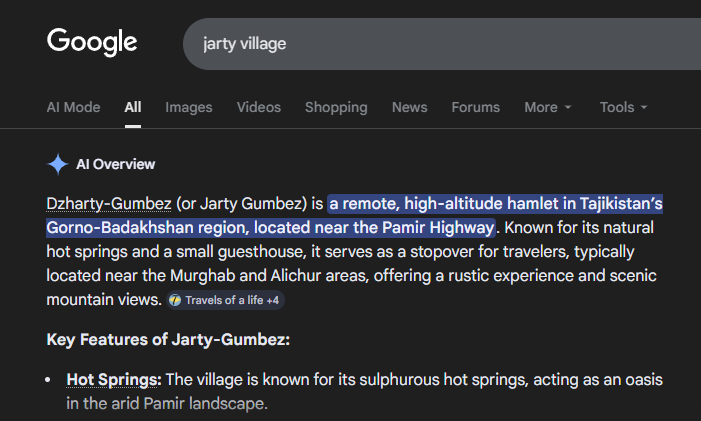701x421 pixels.
Task: Go to the Videos tab
Action: (x=259, y=107)
